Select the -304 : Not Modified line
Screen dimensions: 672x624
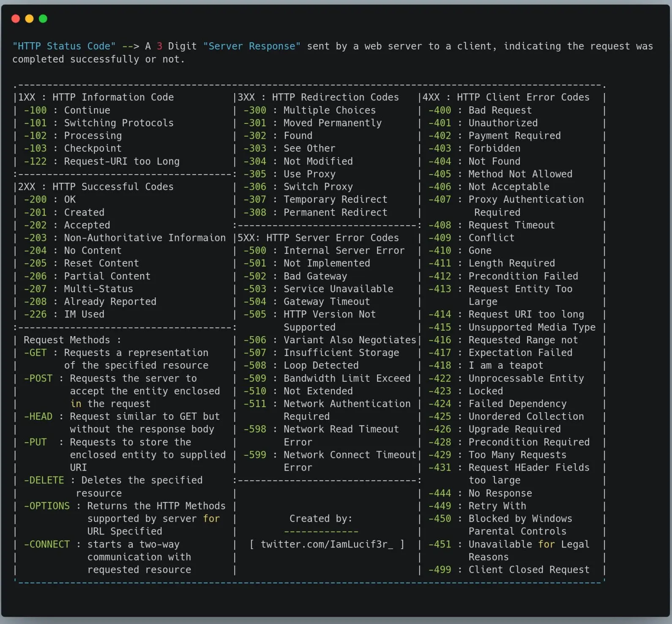point(298,161)
